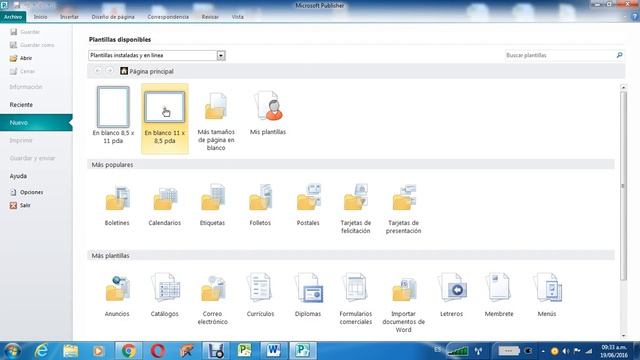The width and height of the screenshot is (640, 360).
Task: Switch to the Revisar tab
Action: (210, 17)
